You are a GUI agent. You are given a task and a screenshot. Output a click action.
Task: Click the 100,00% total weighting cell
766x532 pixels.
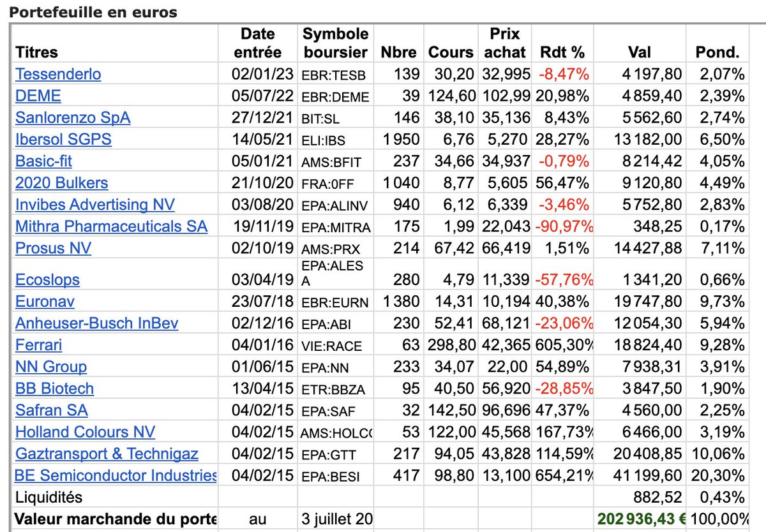click(720, 519)
